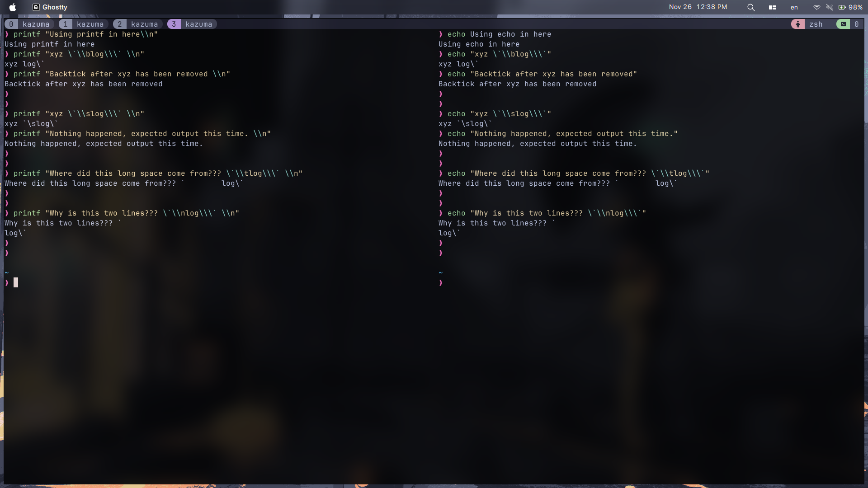Open Spotlight search magnifier icon
Image resolution: width=868 pixels, height=488 pixels.
tap(751, 7)
